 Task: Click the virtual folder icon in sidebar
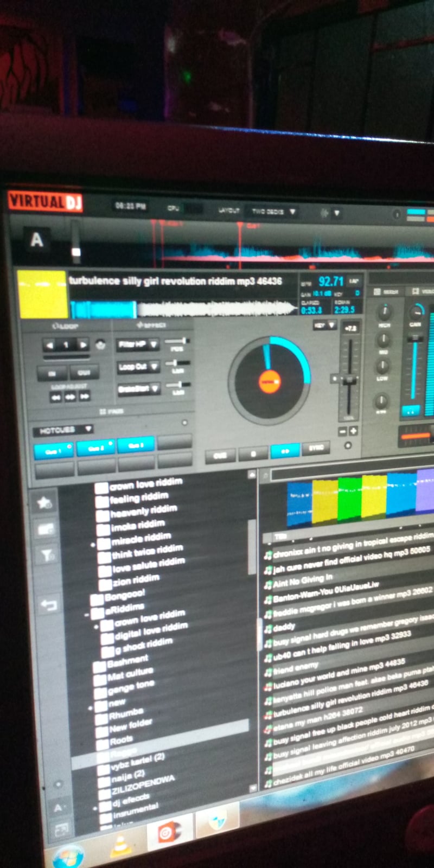pos(45,529)
